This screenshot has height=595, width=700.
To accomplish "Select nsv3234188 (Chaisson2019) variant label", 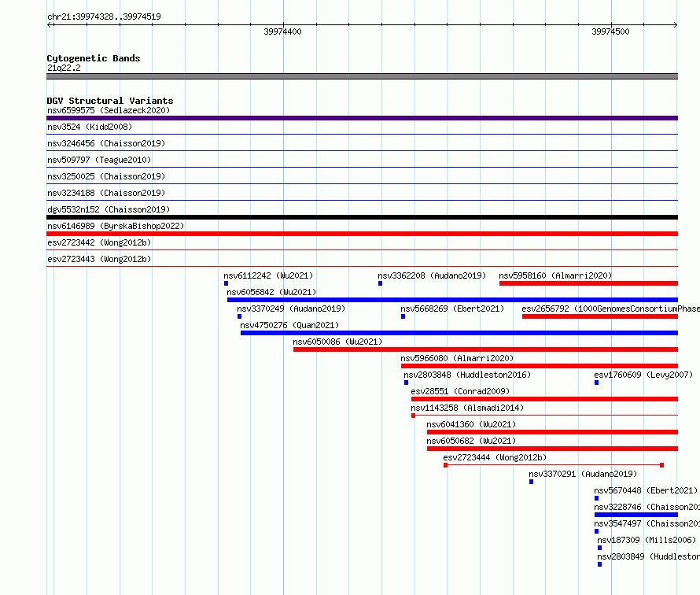I will pos(106,193).
